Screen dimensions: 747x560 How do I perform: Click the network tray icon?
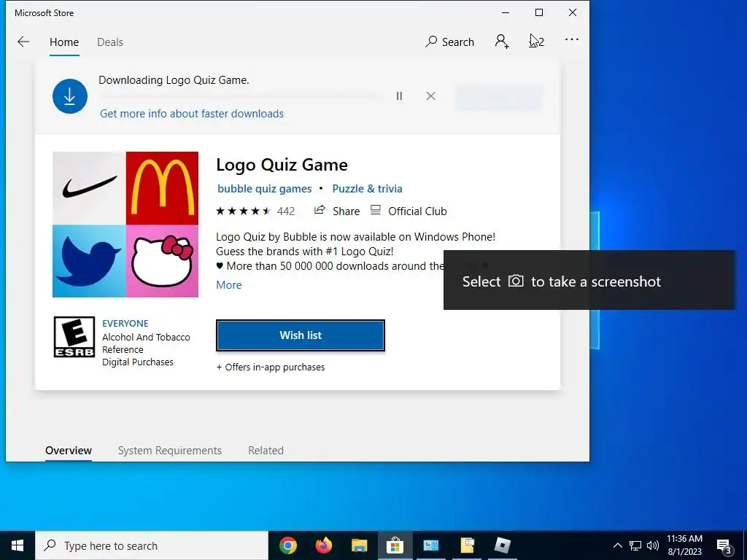635,545
